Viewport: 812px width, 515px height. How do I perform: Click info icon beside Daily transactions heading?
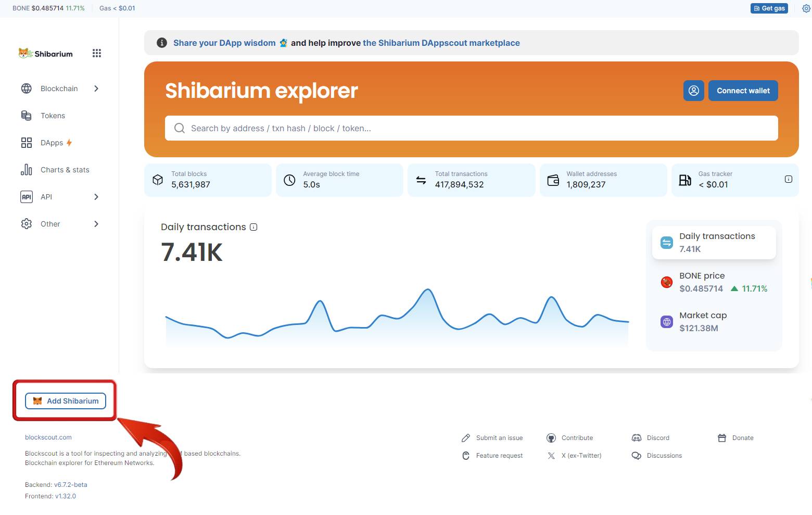pos(253,227)
